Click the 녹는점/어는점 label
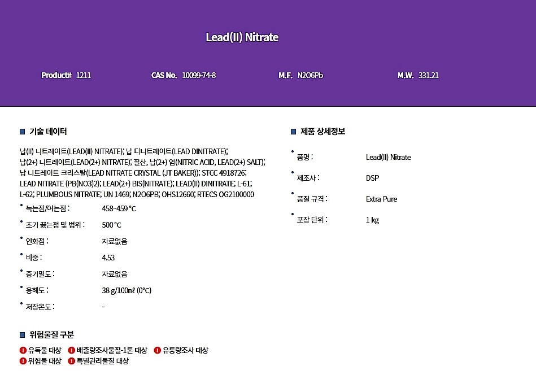 point(47,208)
